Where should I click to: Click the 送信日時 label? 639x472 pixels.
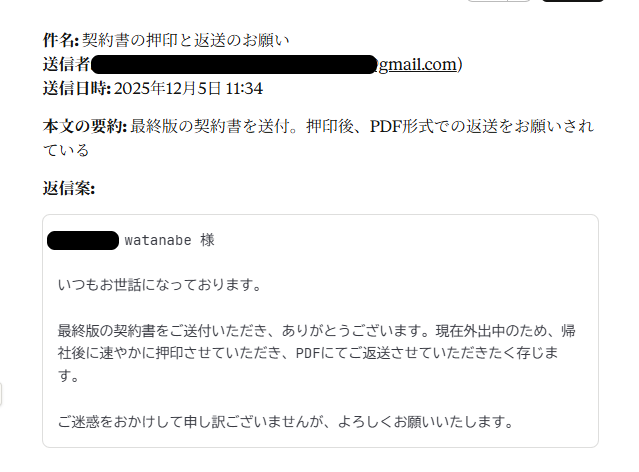(77, 88)
